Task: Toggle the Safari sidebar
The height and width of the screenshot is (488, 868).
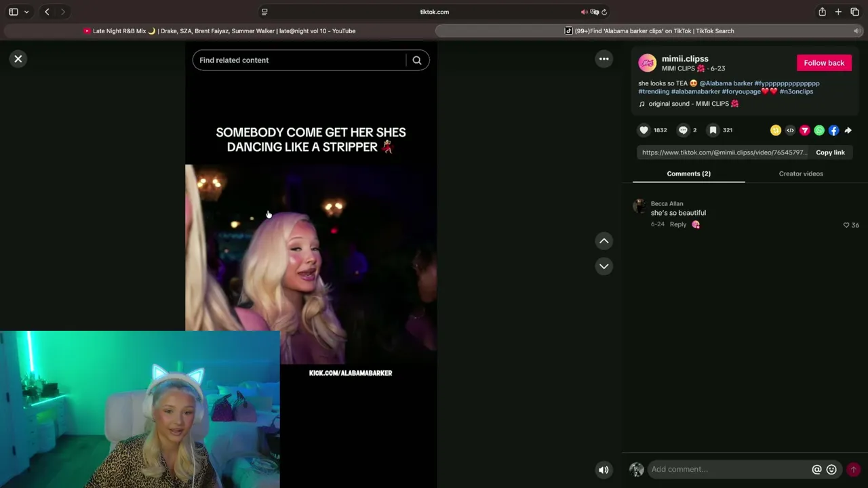Action: [x=13, y=12]
